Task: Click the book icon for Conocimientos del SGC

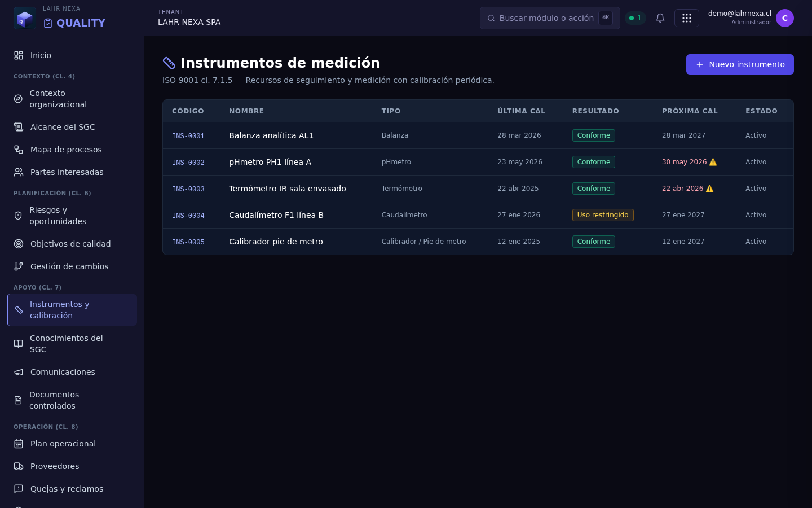Action: (19, 344)
